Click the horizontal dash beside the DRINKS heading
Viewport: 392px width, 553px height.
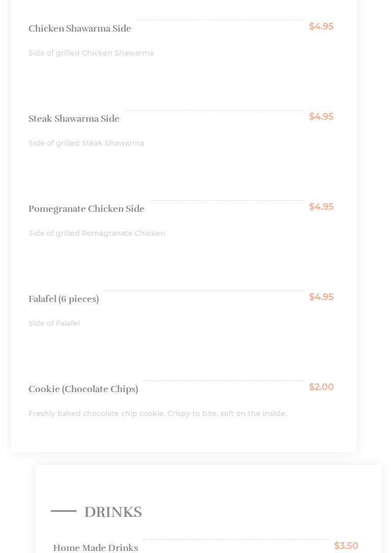tap(64, 511)
